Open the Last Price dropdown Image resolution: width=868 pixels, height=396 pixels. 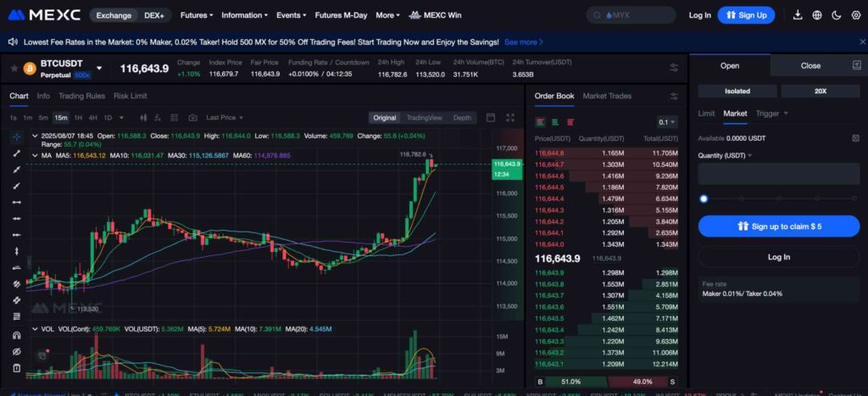tap(225, 117)
